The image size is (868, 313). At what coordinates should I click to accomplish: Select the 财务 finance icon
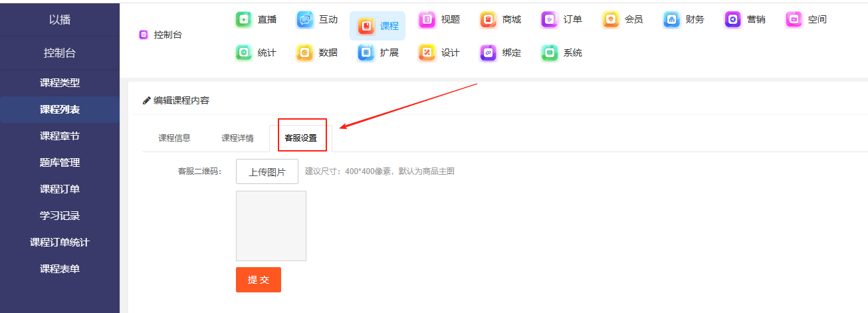[672, 20]
